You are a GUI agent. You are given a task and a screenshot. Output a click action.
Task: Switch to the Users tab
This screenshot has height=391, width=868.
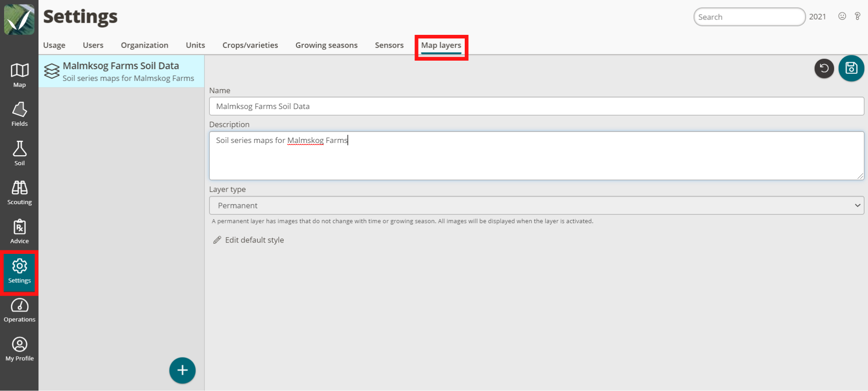(93, 45)
